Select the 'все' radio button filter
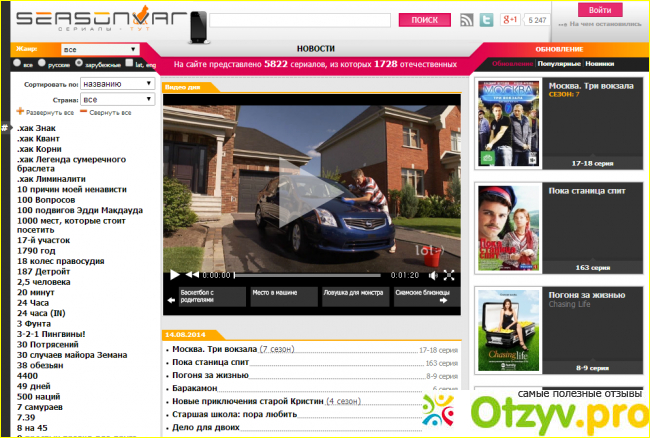Viewport: 650px width, 438px height. (x=16, y=64)
